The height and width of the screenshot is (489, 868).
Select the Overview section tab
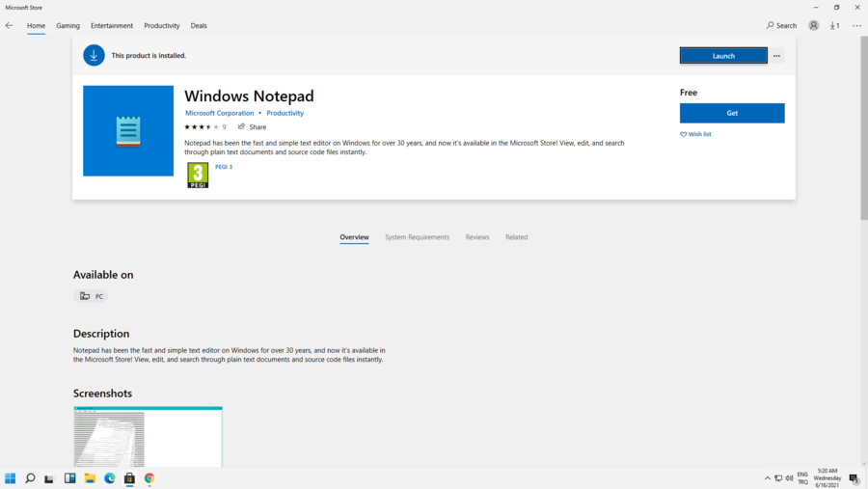point(354,237)
